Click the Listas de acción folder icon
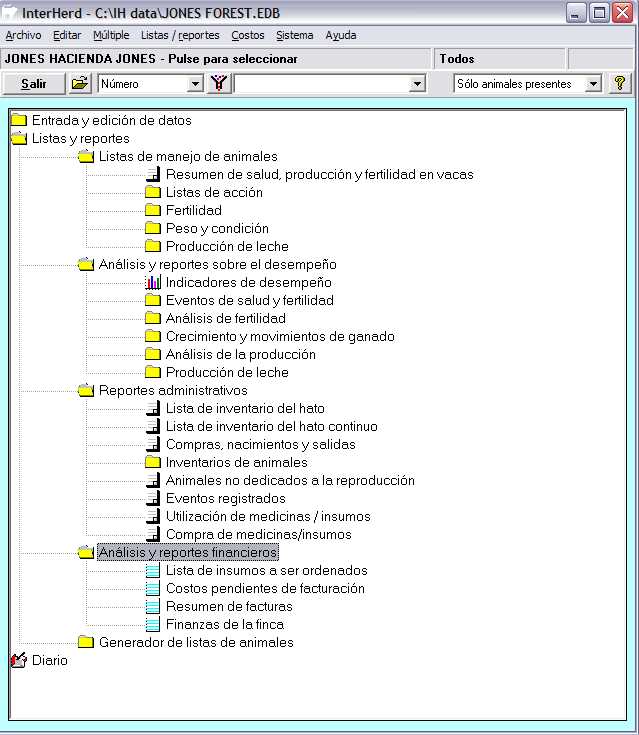639x735 pixels. coord(153,192)
